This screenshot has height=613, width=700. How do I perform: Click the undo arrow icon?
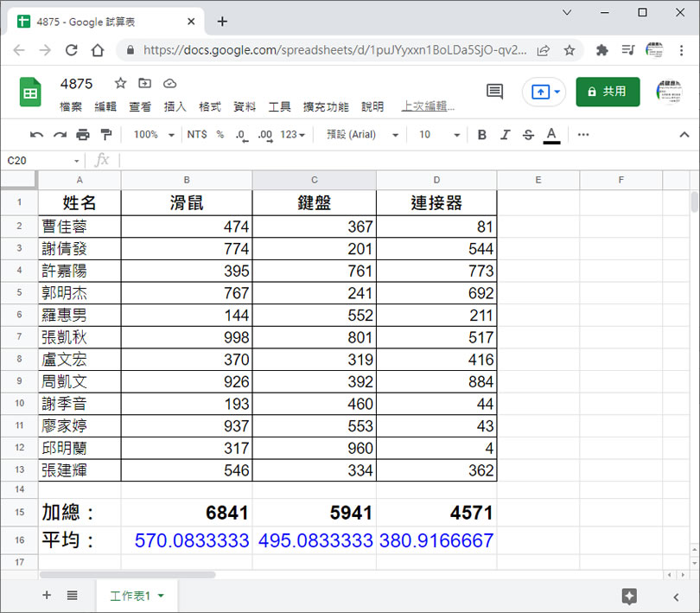click(x=36, y=135)
